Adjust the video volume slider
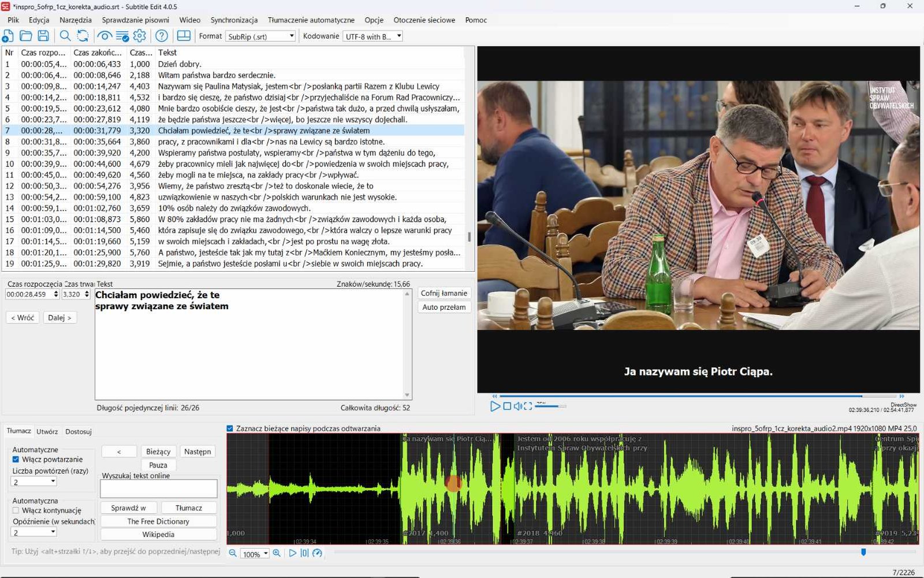This screenshot has width=924, height=578. (550, 406)
